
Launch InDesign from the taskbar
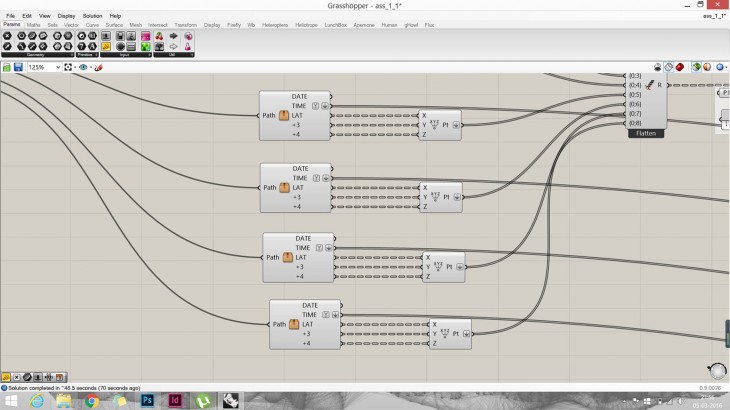(173, 400)
